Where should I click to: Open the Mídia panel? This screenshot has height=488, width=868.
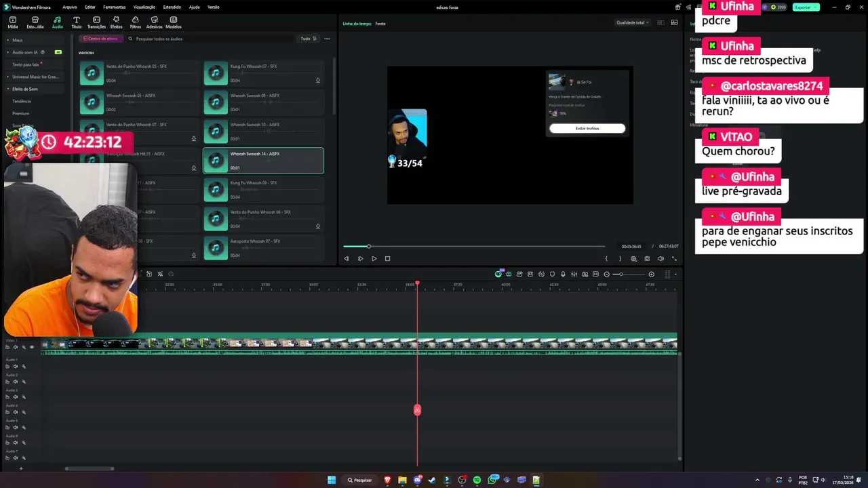(13, 22)
